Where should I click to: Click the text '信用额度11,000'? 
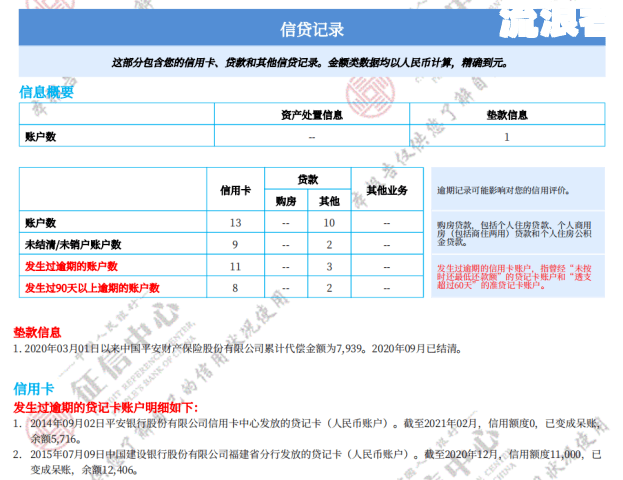point(545,454)
